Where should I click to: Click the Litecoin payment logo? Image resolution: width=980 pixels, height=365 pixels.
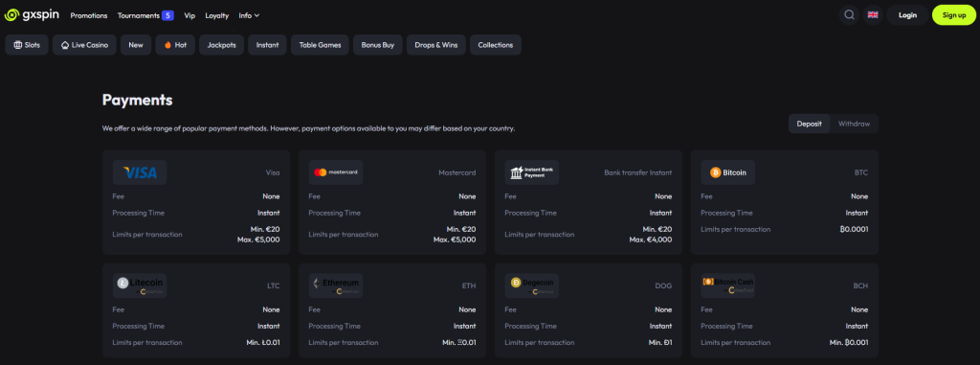point(140,285)
